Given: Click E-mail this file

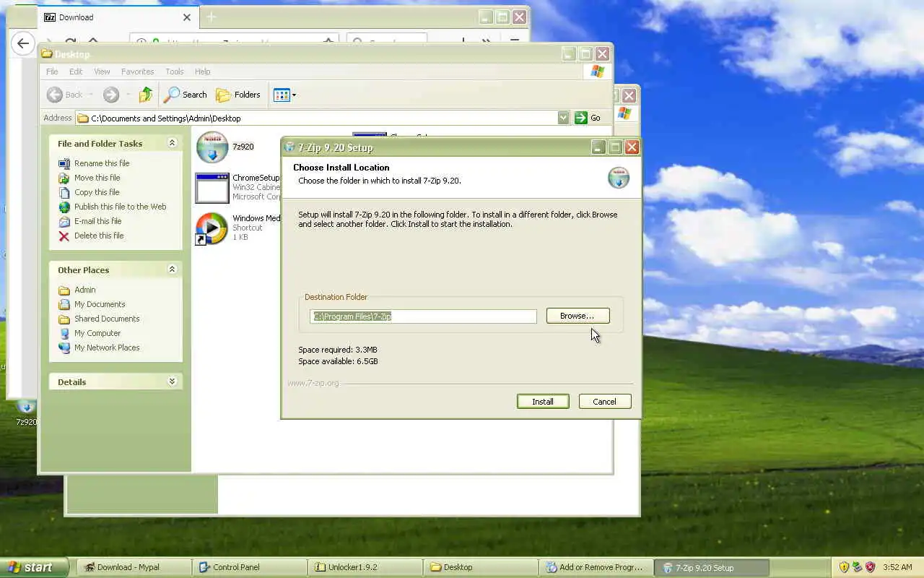Looking at the screenshot, I should click(97, 221).
